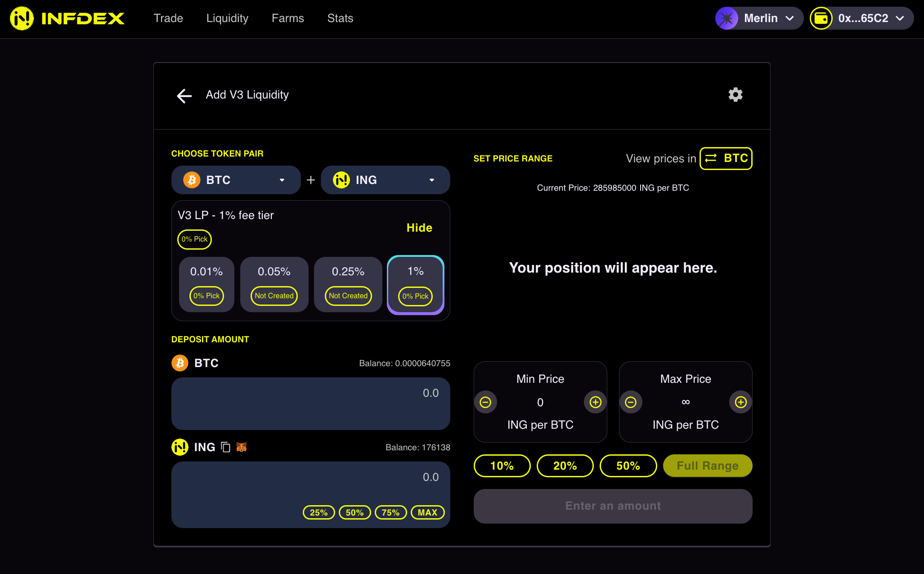Open the ING token dropdown
924x574 pixels.
(x=385, y=180)
